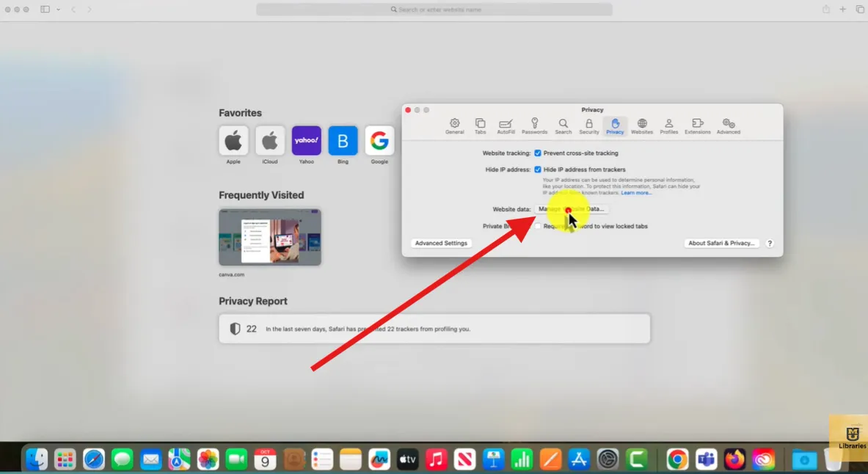The height and width of the screenshot is (474, 868).
Task: Open App Store from the Dock
Action: point(579,459)
